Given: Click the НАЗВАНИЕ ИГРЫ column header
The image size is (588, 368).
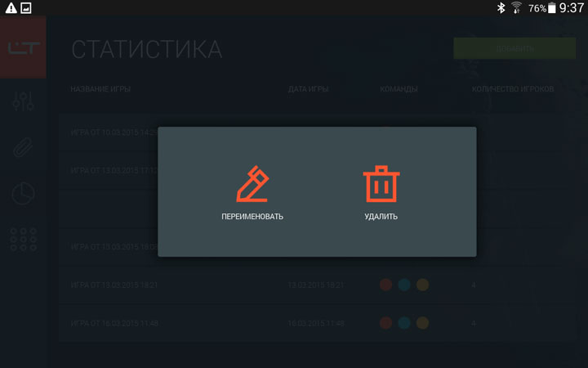Looking at the screenshot, I should pyautogui.click(x=100, y=88).
